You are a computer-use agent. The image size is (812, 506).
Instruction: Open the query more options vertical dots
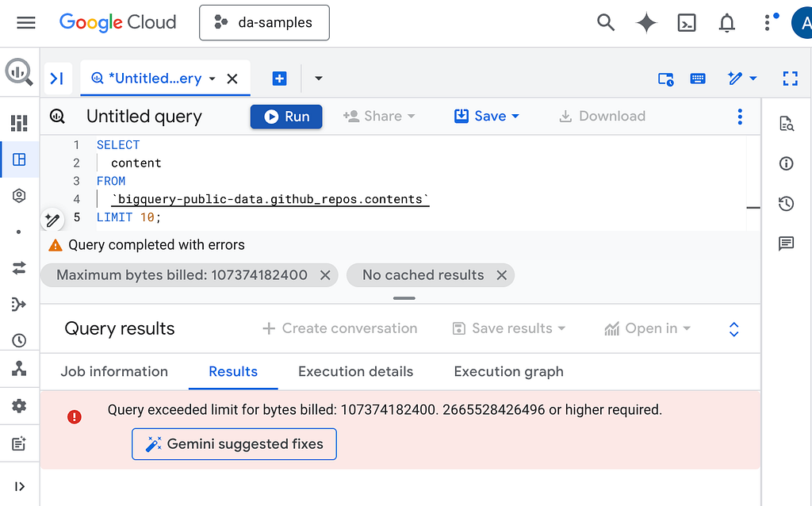740,117
